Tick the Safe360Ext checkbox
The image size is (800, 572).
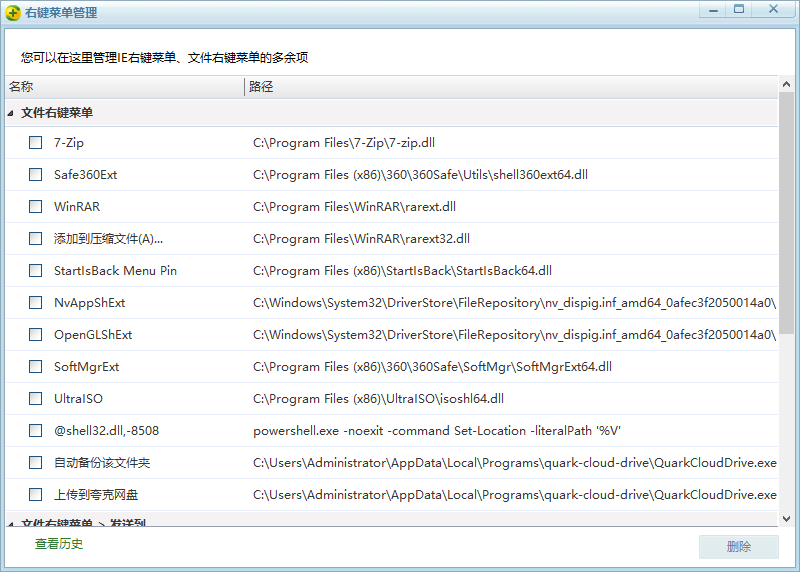[x=36, y=175]
